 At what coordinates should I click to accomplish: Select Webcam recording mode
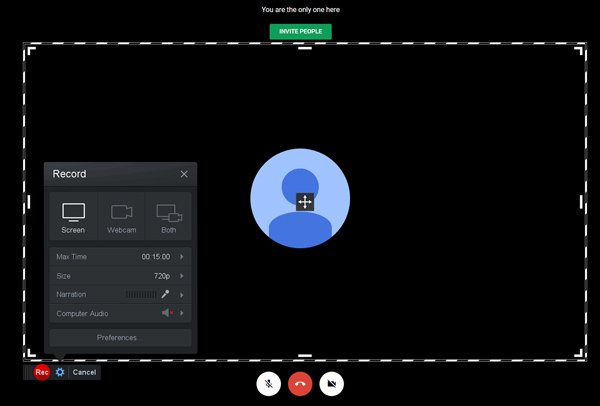[121, 218]
